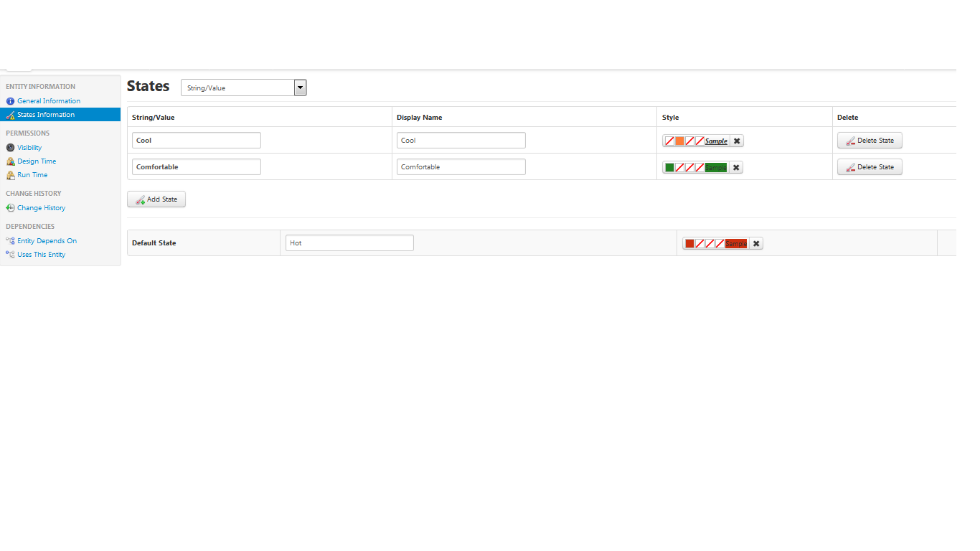This screenshot has width=980, height=551.
Task: Open the Change History link
Action: (x=41, y=208)
